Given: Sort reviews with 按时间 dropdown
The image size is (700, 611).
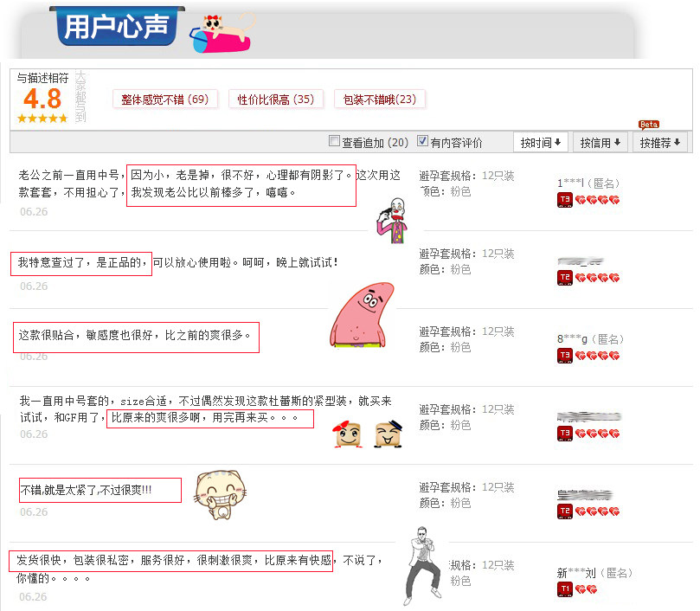Looking at the screenshot, I should click(x=540, y=143).
